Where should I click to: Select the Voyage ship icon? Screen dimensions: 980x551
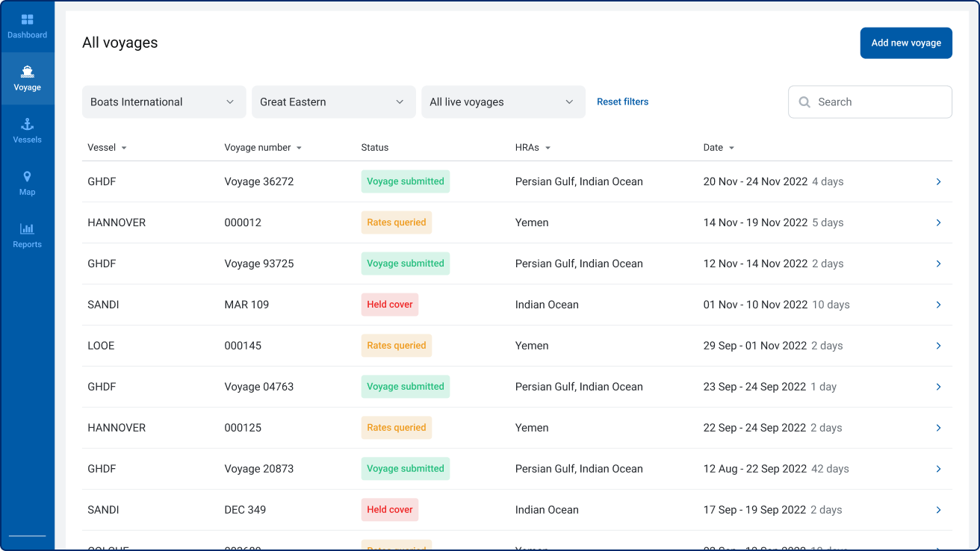[x=27, y=72]
